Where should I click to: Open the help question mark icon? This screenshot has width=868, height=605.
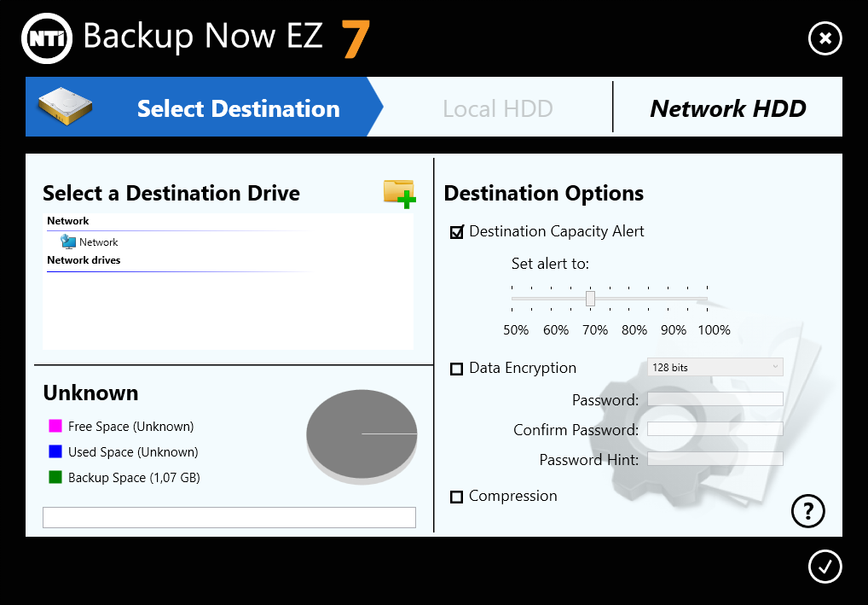point(808,510)
